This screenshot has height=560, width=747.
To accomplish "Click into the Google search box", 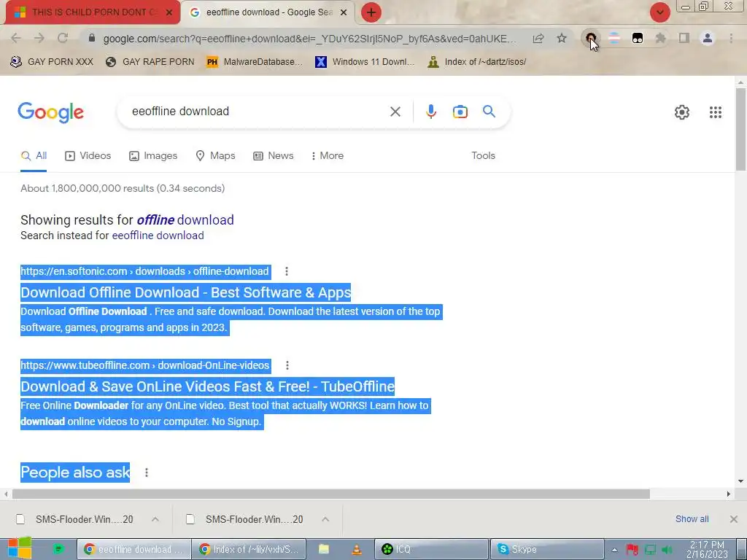I will [258, 112].
